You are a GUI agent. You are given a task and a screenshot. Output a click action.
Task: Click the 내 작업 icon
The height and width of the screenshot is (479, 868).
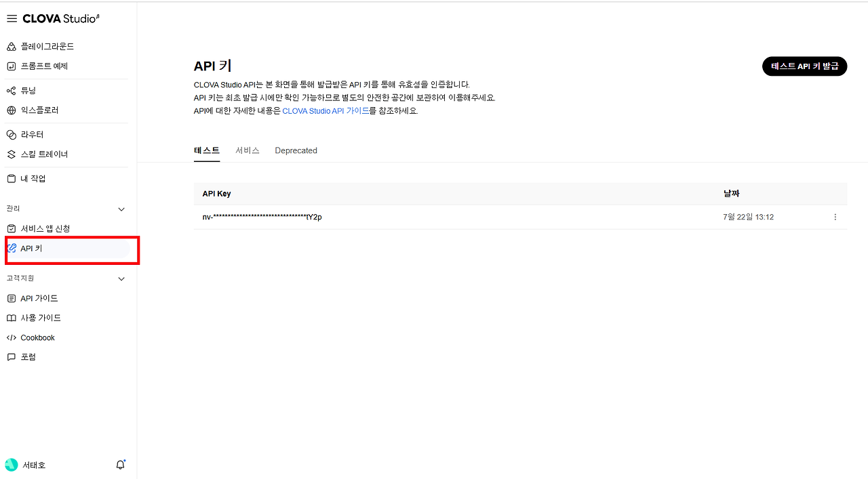[11, 179]
